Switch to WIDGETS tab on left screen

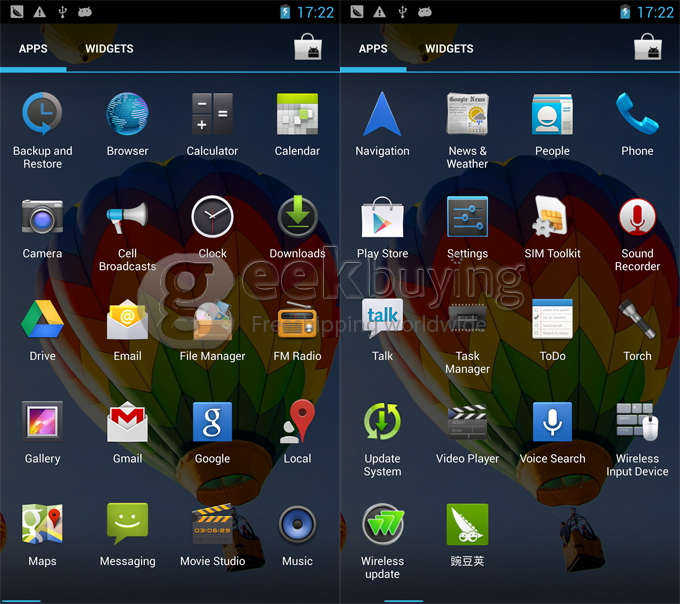coord(109,49)
